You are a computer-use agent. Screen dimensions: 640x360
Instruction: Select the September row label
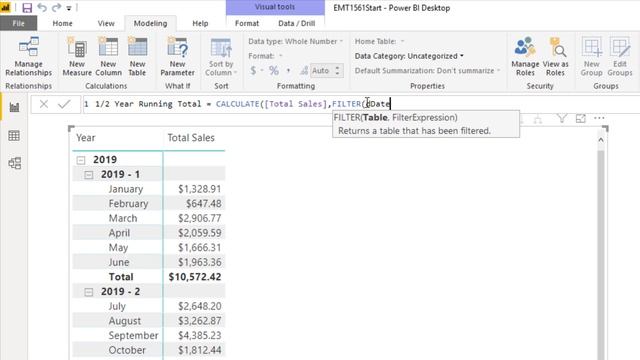[133, 336]
